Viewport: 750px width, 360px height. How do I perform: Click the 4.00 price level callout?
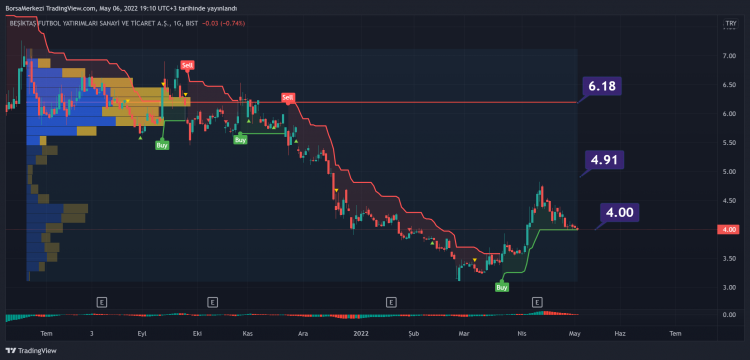[620, 212]
